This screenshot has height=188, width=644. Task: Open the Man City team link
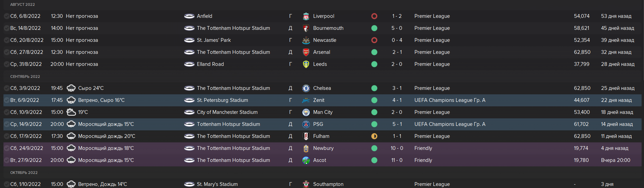pyautogui.click(x=323, y=112)
